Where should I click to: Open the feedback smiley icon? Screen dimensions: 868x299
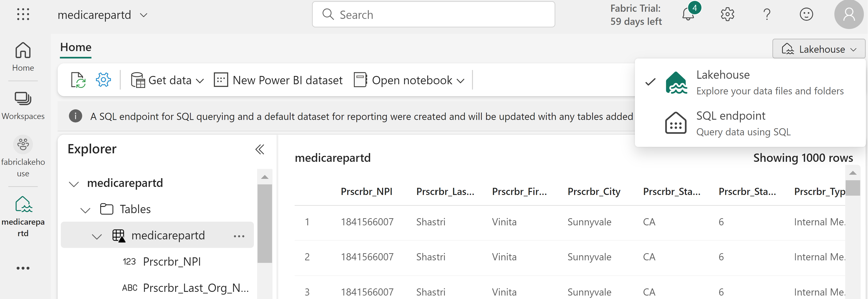(x=806, y=15)
